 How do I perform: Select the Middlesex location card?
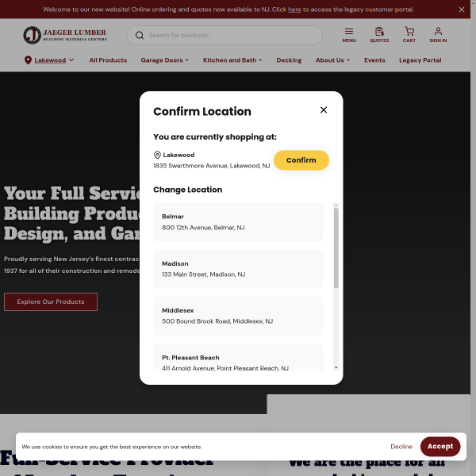click(238, 316)
